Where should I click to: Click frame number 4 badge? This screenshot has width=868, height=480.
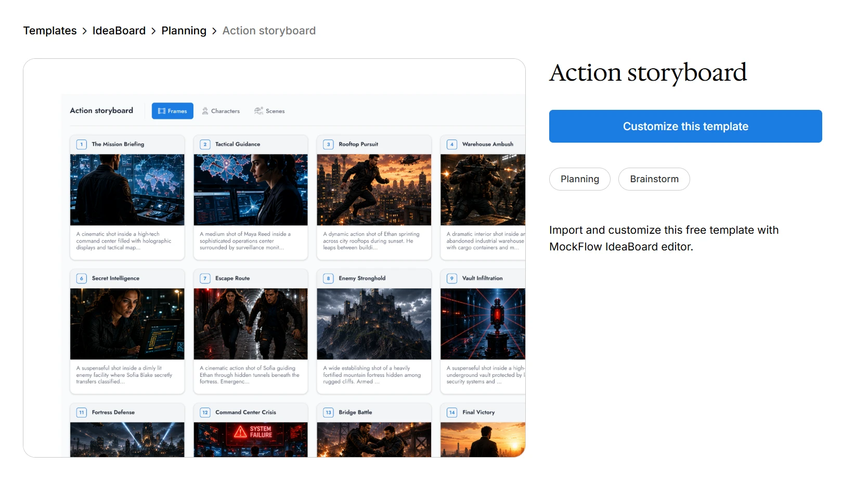[452, 144]
